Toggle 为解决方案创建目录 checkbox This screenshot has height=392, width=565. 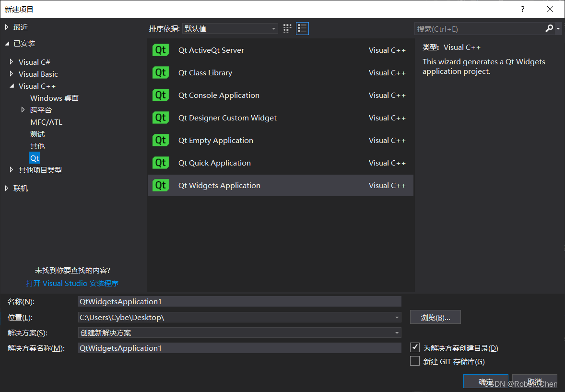click(x=415, y=347)
